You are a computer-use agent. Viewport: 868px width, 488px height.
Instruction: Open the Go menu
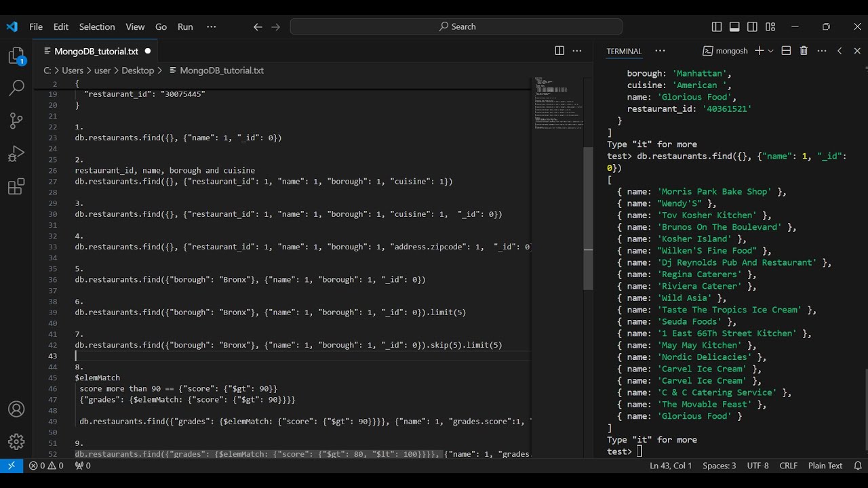coord(161,26)
